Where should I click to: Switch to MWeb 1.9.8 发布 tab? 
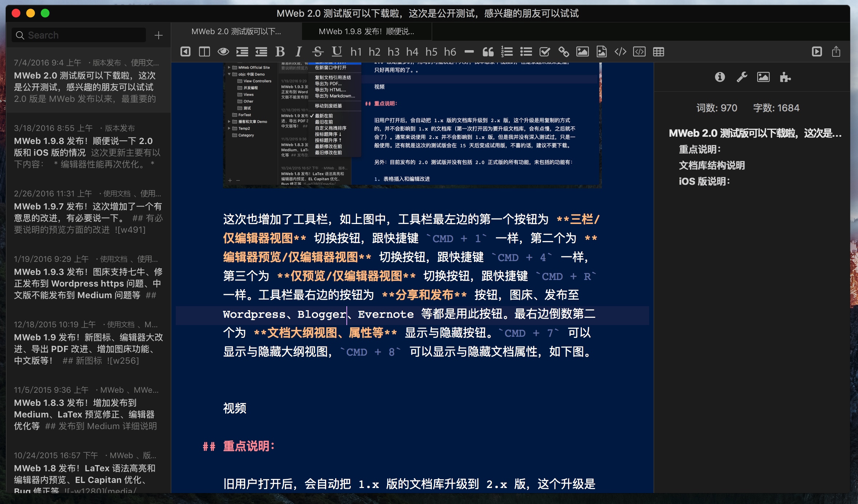click(x=366, y=32)
